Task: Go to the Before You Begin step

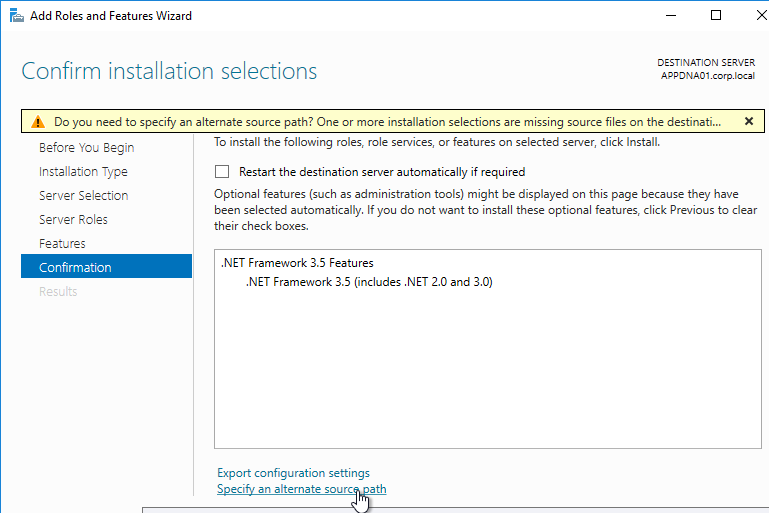Action: tap(86, 148)
